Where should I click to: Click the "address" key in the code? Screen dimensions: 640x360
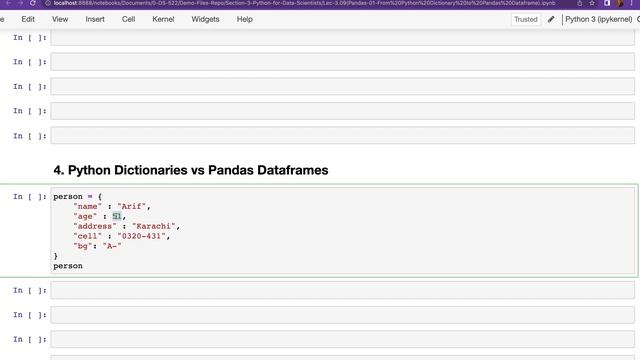click(95, 226)
